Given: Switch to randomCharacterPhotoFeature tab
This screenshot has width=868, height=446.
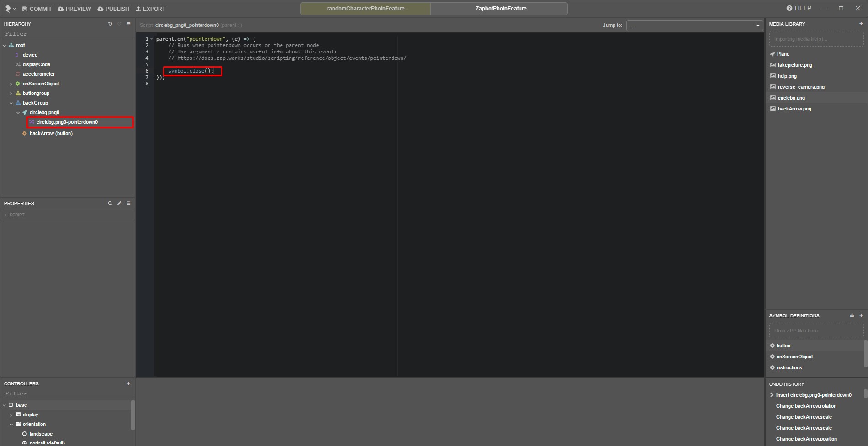Looking at the screenshot, I should (366, 9).
